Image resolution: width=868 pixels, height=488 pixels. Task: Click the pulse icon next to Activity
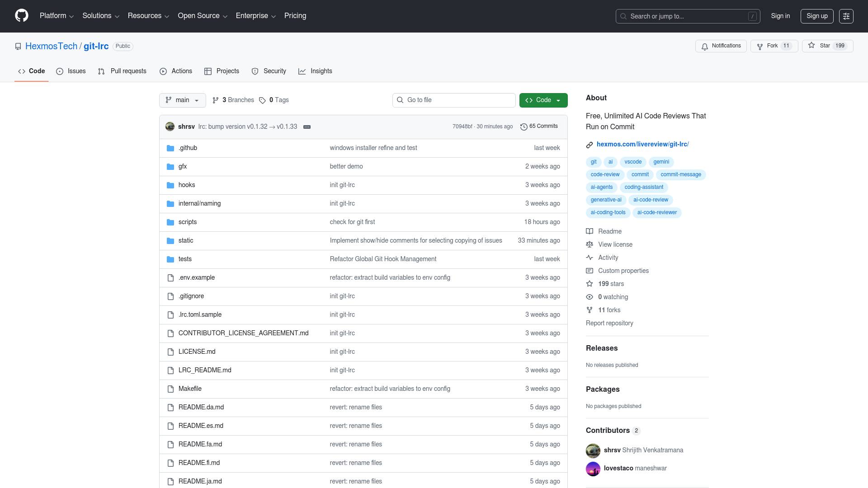(x=590, y=258)
